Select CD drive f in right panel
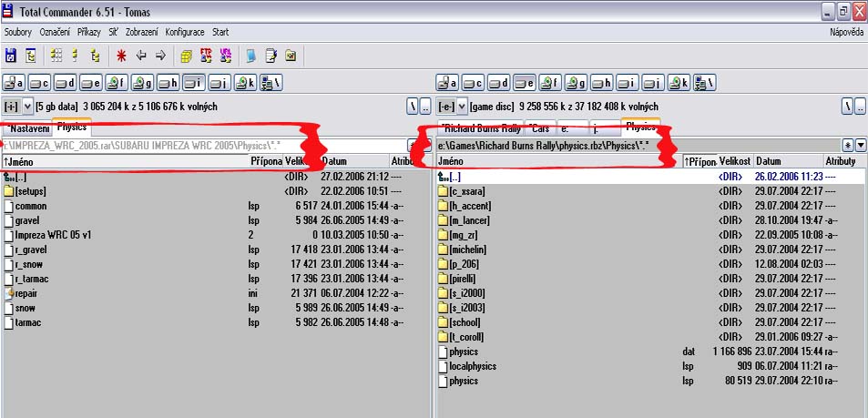This screenshot has height=418, width=868. pos(550,83)
